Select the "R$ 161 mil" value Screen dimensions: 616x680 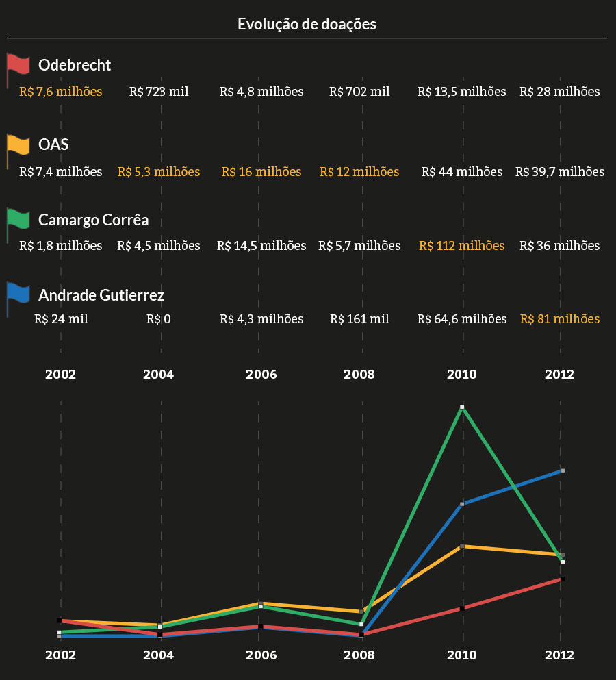tap(359, 319)
